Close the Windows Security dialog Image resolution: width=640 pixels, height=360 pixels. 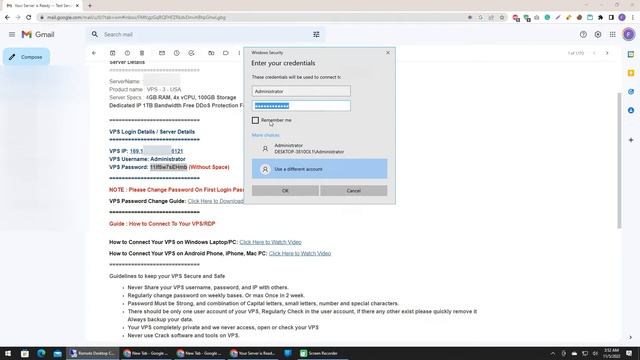coord(388,53)
